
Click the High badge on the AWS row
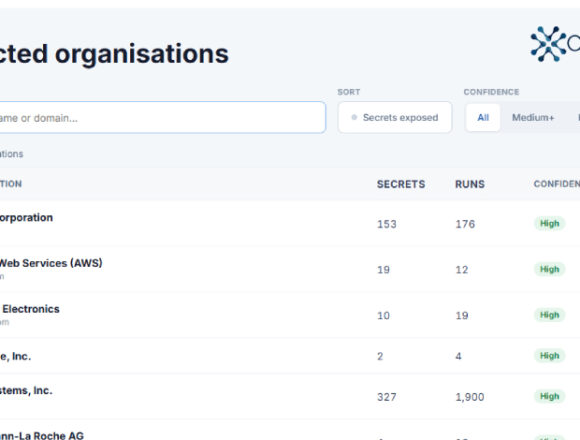[549, 269]
